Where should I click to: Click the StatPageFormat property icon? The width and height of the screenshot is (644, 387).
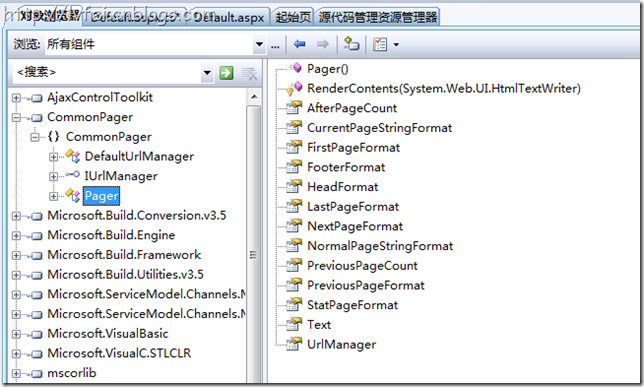pyautogui.click(x=294, y=305)
